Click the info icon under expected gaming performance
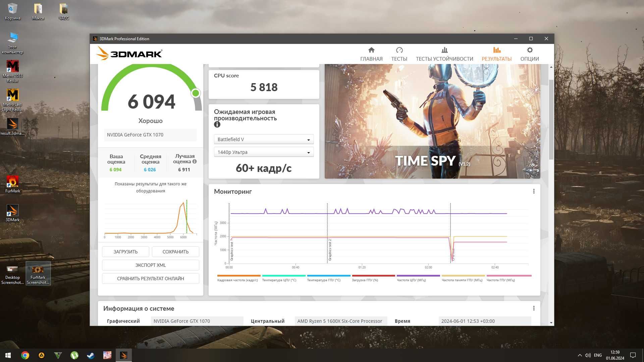This screenshot has height=362, width=644. click(x=217, y=125)
